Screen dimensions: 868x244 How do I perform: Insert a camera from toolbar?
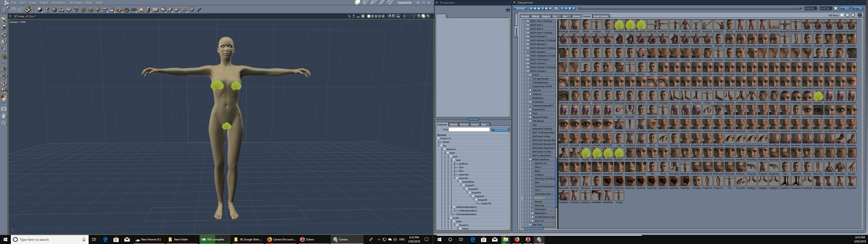(177, 9)
